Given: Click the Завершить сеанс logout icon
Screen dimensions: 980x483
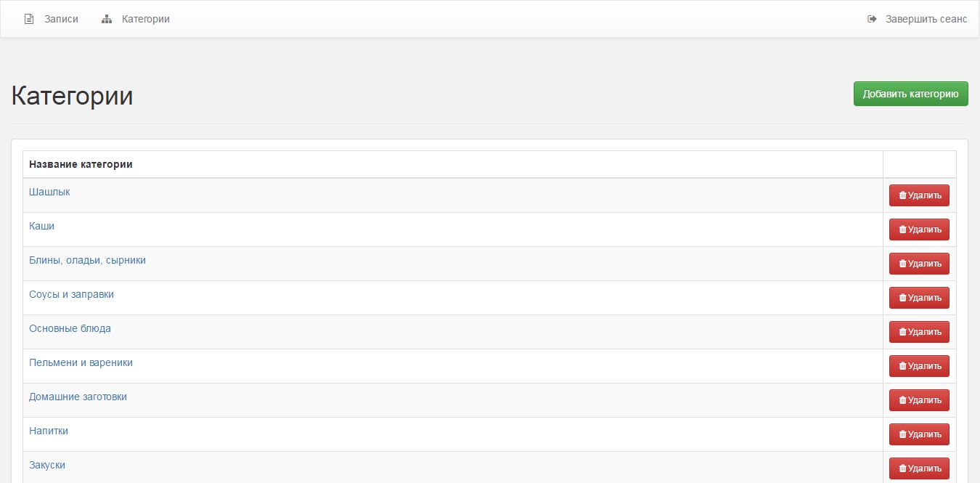Looking at the screenshot, I should click(x=872, y=19).
